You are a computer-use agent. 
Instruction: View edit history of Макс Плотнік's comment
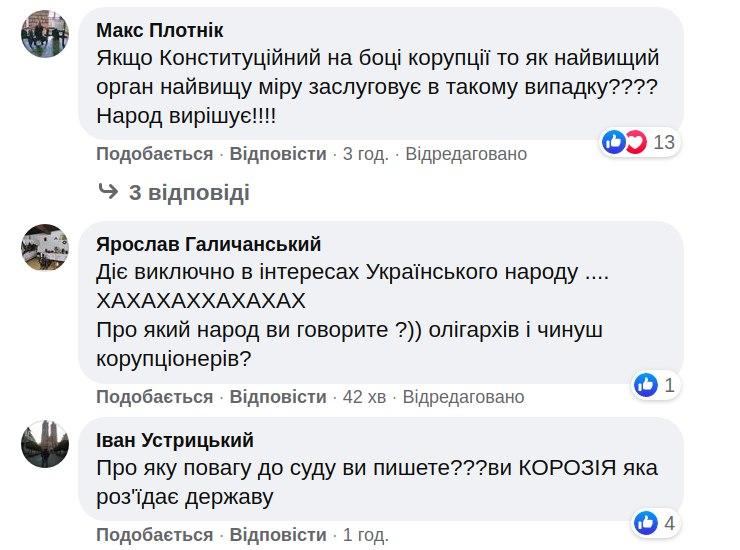click(x=466, y=154)
